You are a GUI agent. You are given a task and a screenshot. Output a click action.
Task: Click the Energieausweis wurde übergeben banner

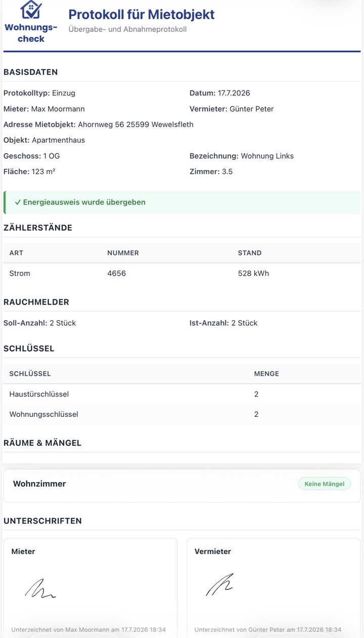coord(182,202)
